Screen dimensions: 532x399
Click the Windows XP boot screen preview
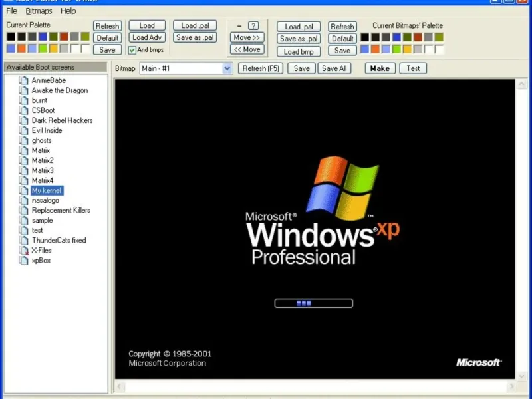pyautogui.click(x=315, y=229)
